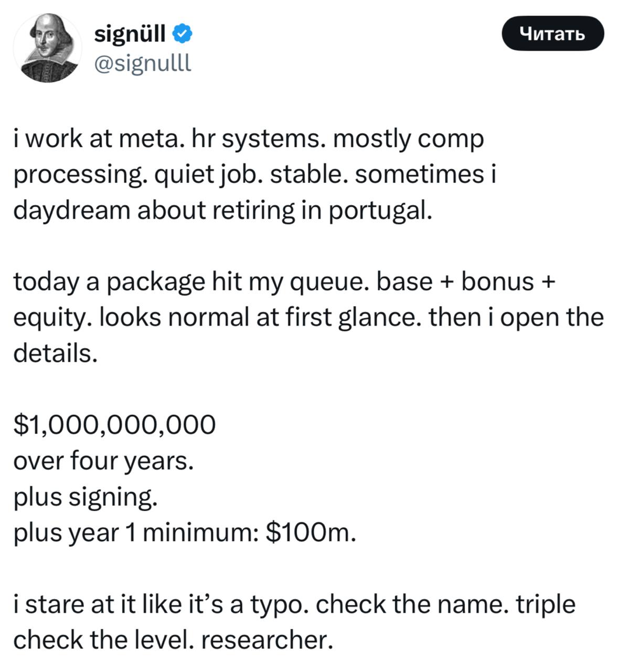Open the Shakespeare portrait profile avatar

(48, 48)
